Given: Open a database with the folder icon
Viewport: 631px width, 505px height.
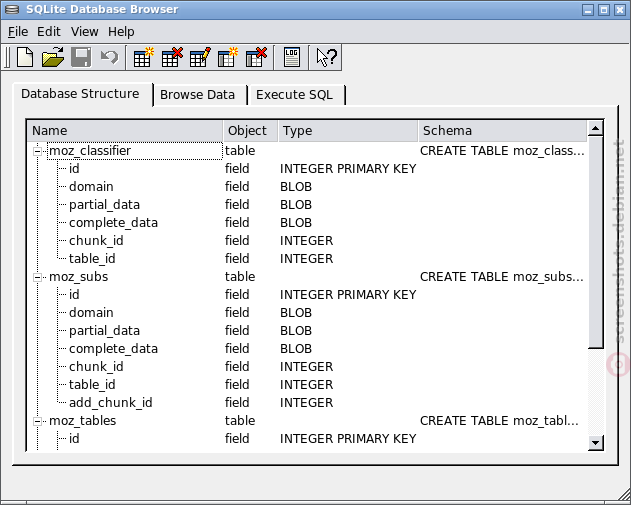Looking at the screenshot, I should [53, 57].
